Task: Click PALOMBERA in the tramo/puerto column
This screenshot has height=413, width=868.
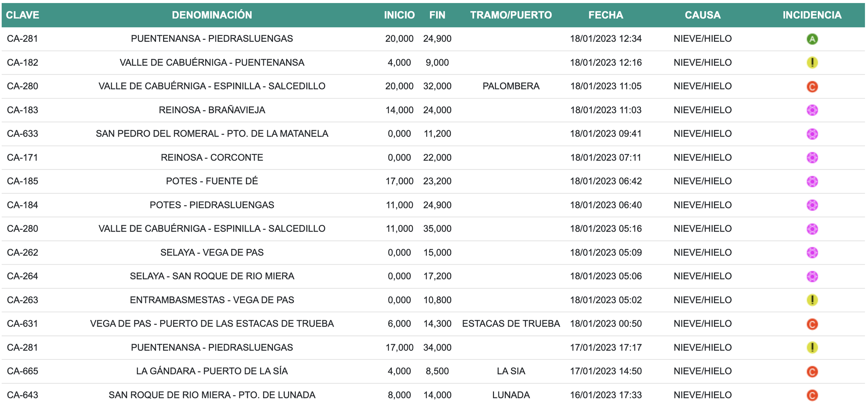Action: click(x=511, y=86)
